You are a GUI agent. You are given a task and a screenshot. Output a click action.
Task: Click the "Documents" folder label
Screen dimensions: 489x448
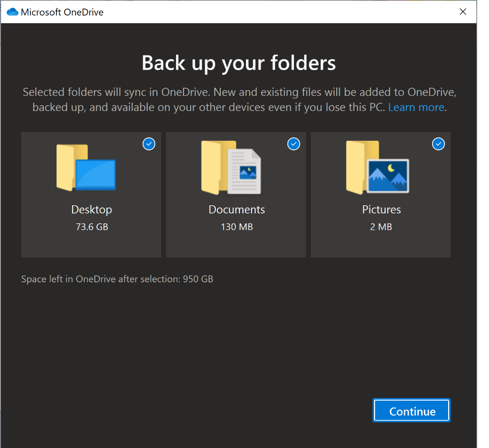pos(236,209)
